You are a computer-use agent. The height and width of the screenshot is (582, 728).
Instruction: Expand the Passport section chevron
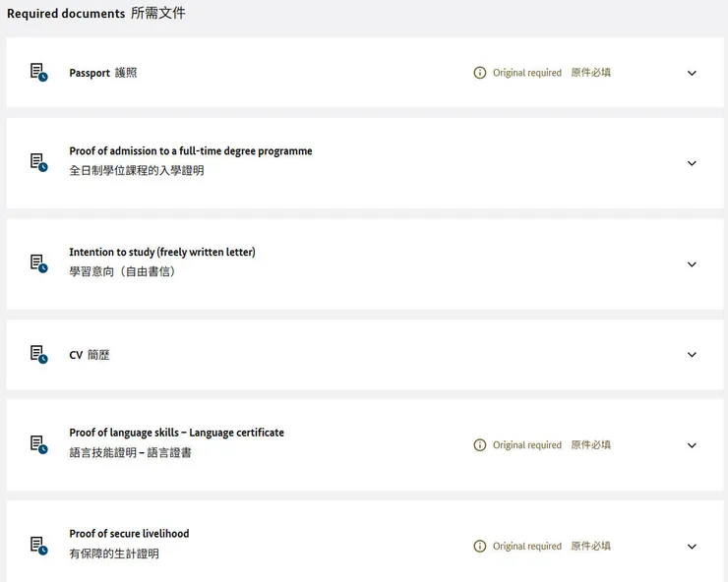[x=692, y=73]
